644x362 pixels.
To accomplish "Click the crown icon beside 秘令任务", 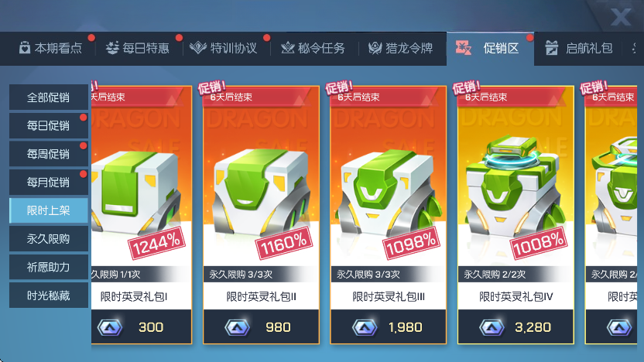I will [x=287, y=48].
